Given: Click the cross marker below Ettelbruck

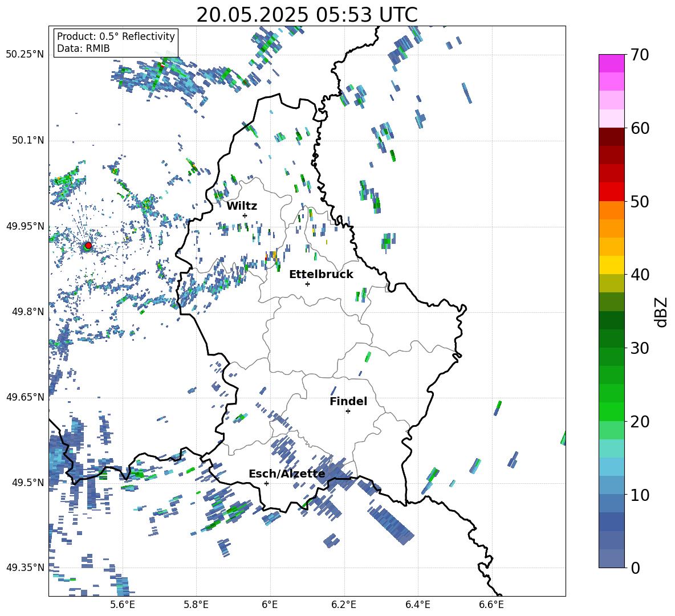Looking at the screenshot, I should 307,284.
